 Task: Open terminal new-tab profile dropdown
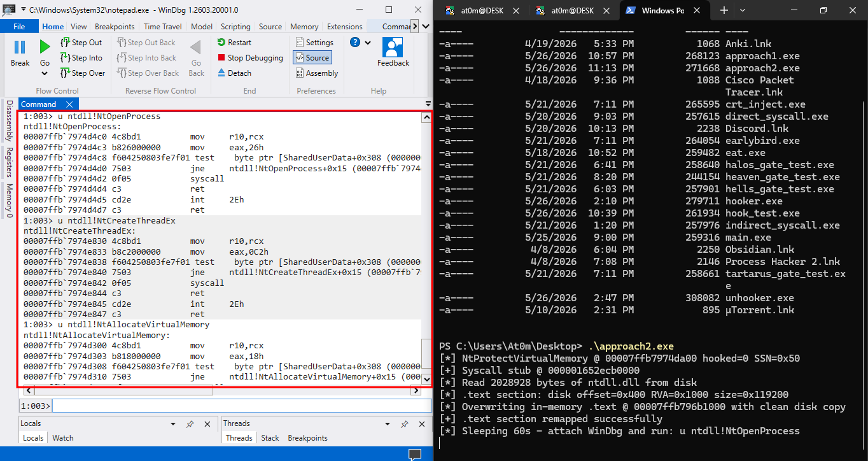point(743,11)
